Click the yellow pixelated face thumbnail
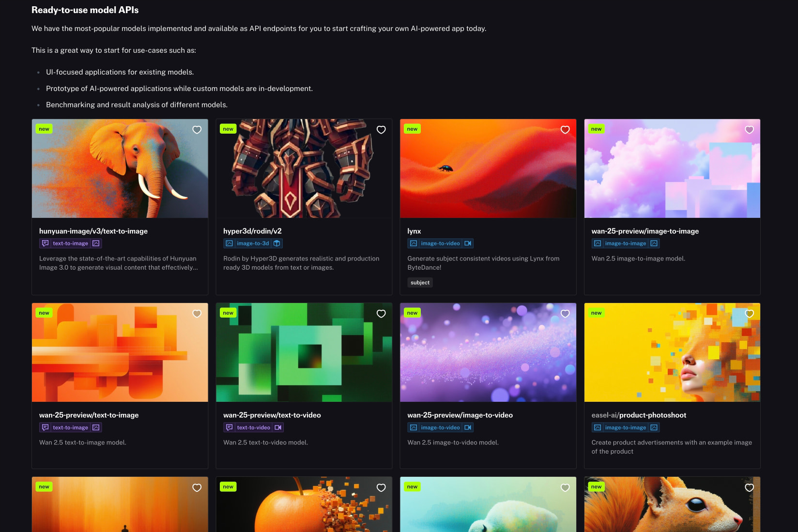This screenshot has width=798, height=532. coord(672,352)
